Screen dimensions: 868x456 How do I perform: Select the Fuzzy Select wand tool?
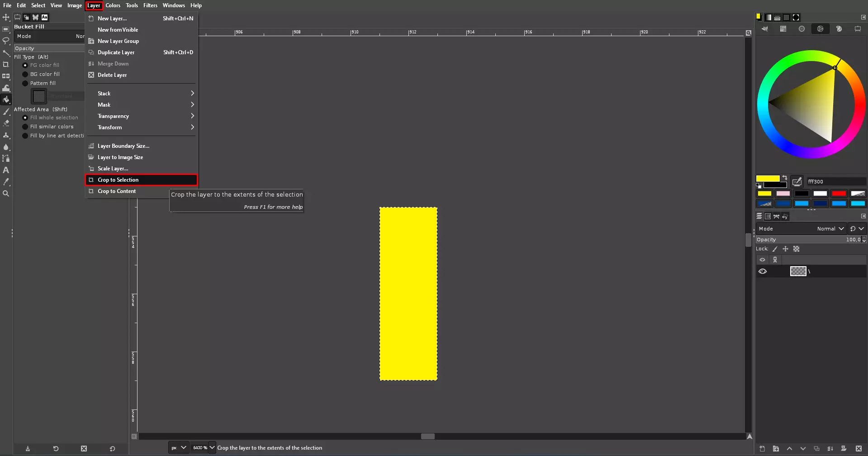6,52
